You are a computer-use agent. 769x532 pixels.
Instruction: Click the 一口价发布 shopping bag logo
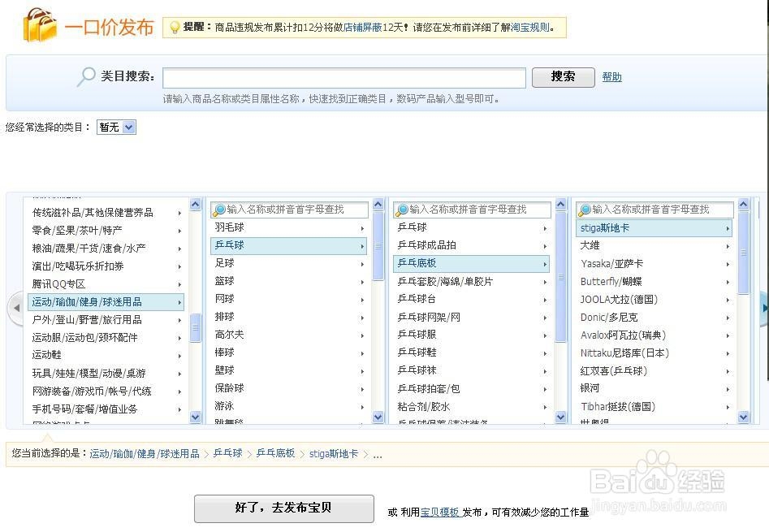40,24
